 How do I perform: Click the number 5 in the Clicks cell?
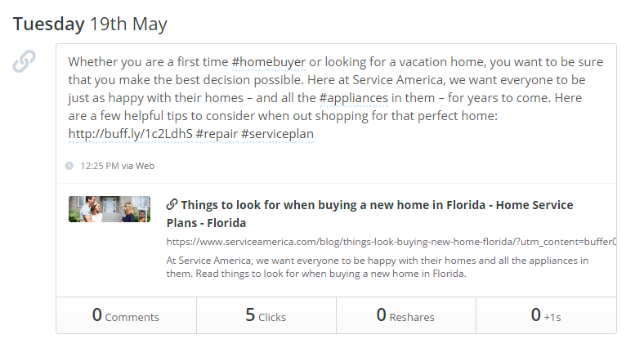click(250, 315)
